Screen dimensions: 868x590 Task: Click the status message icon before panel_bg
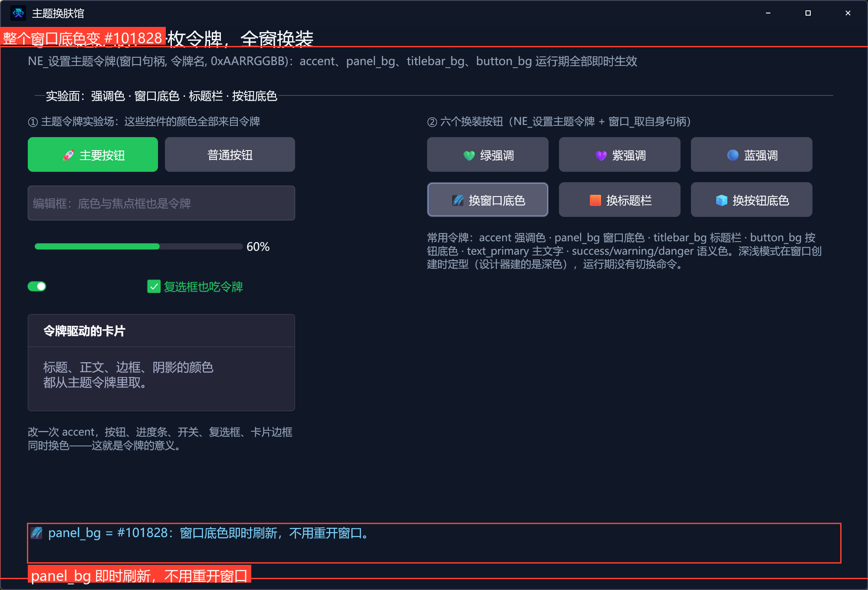37,533
